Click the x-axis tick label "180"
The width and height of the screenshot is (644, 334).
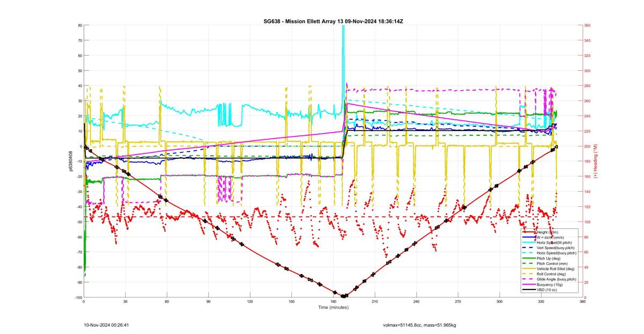point(333,302)
